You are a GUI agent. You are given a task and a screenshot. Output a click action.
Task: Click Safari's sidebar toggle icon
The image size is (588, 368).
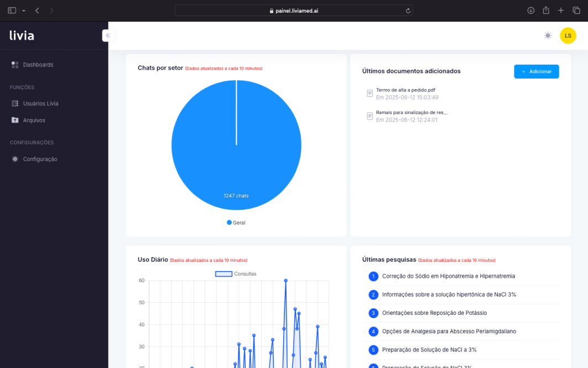click(x=12, y=11)
